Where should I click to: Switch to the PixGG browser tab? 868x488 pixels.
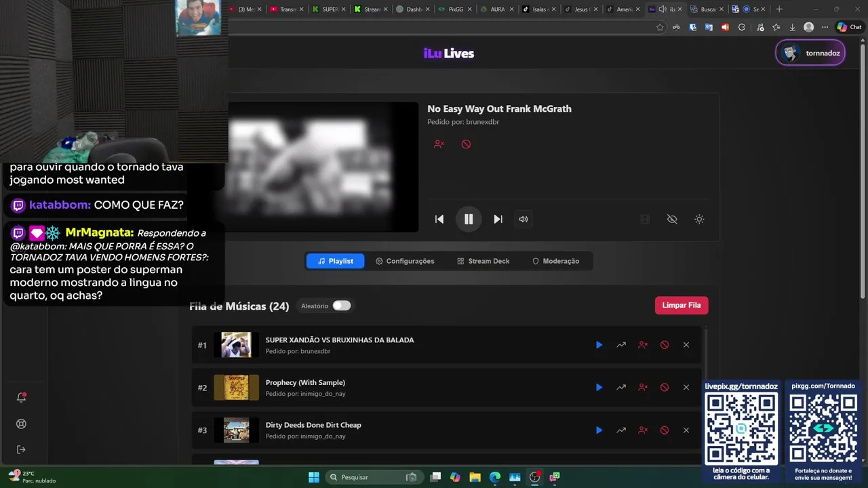coord(454,9)
